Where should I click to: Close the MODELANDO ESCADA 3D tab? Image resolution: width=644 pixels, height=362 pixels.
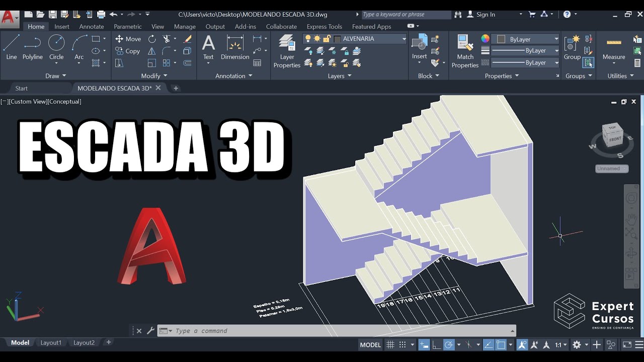[x=158, y=88]
